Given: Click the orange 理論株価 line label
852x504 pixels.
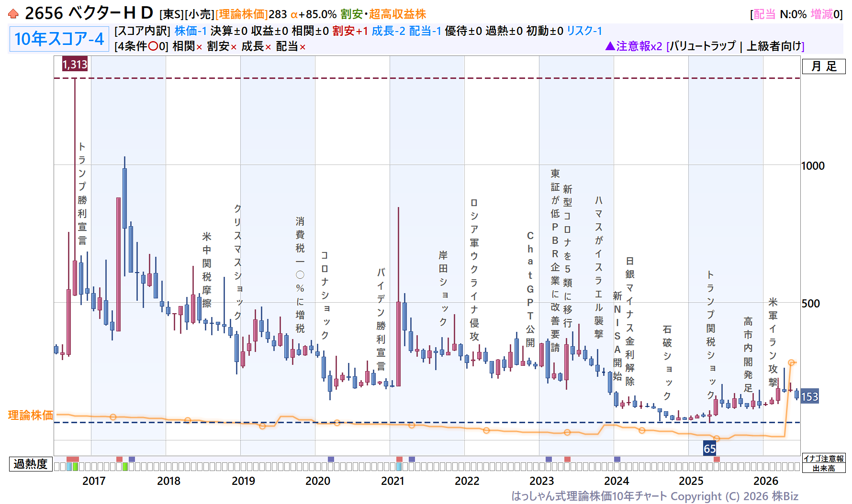Looking at the screenshot, I should point(31,415).
